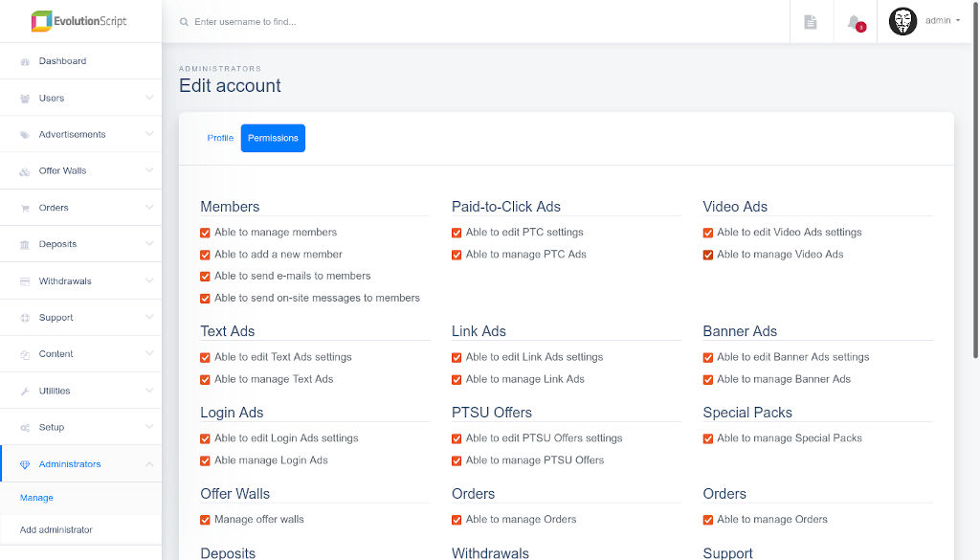Click the EvolutionScript logo
The image size is (980, 560).
click(79, 21)
